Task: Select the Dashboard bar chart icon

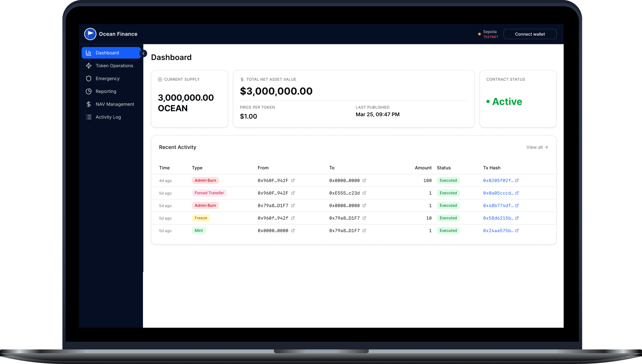Action: coord(89,53)
